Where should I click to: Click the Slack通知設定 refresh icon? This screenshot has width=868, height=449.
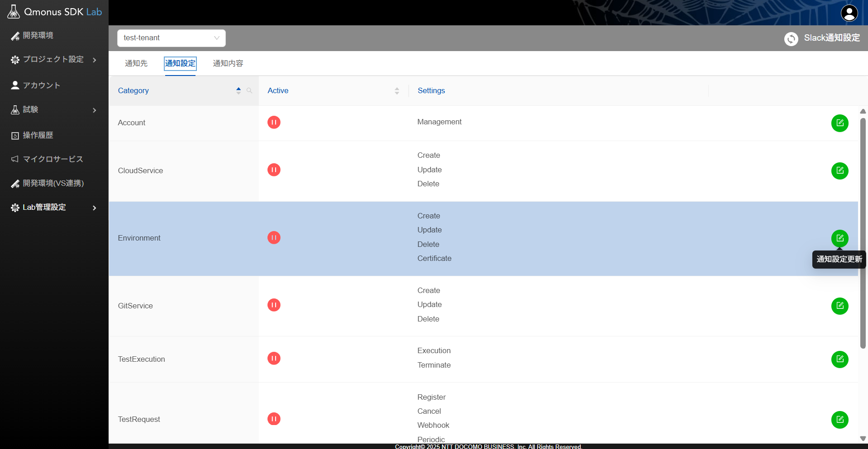[x=791, y=39]
